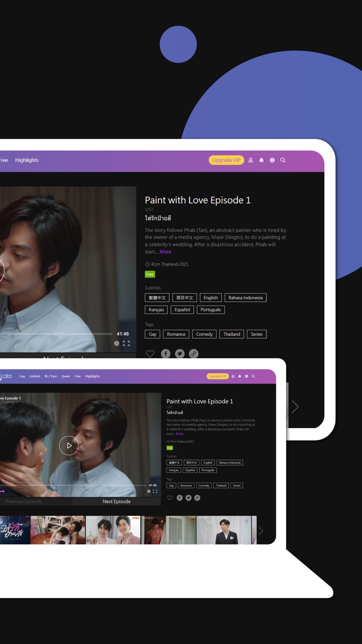Toggle fullscreen in laptop player

pos(155,491)
